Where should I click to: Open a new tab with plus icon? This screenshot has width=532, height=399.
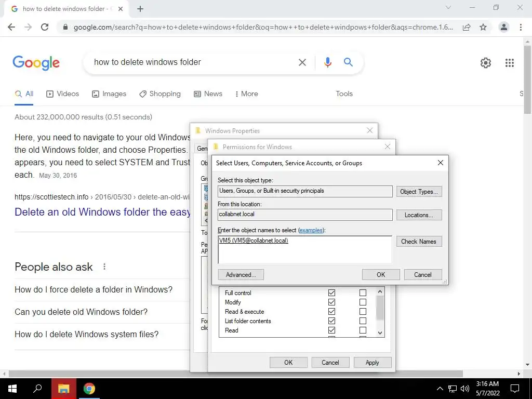pos(140,9)
